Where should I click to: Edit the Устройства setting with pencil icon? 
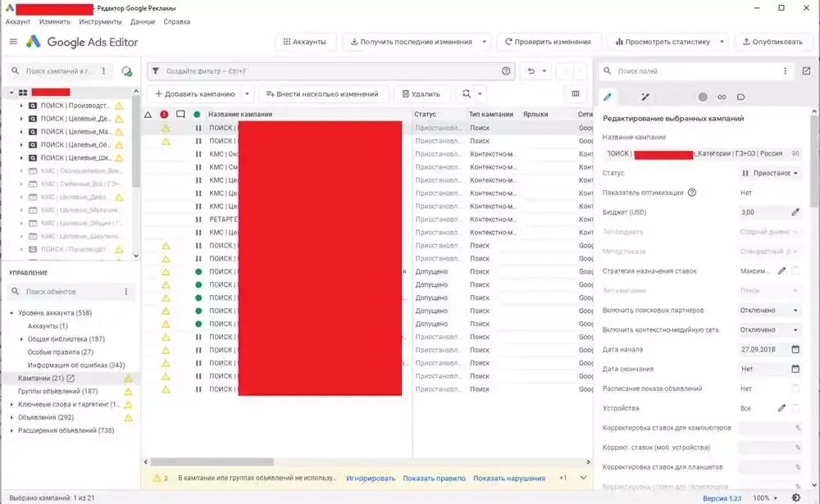(x=781, y=408)
